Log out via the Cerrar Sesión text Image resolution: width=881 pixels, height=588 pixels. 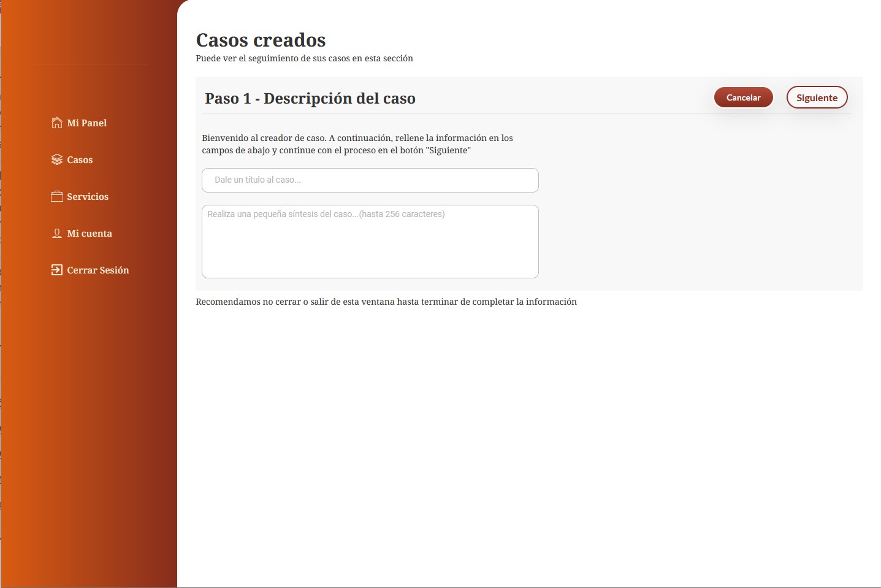[x=98, y=270]
